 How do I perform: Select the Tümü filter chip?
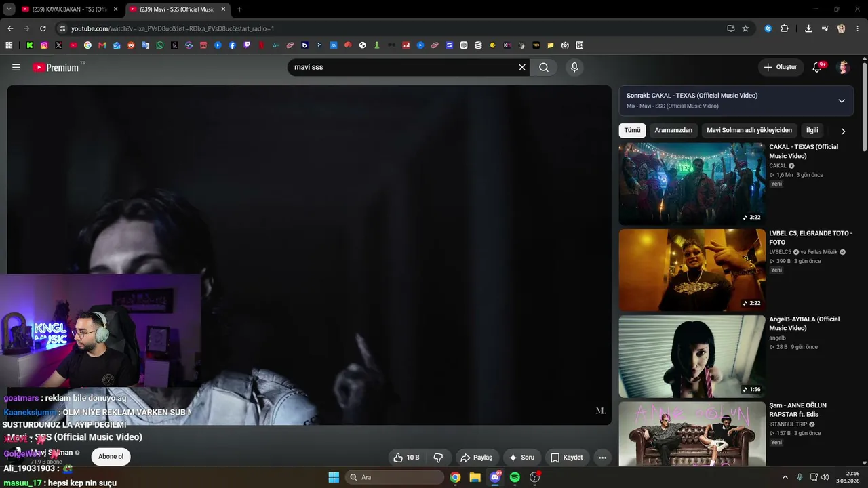pyautogui.click(x=632, y=130)
